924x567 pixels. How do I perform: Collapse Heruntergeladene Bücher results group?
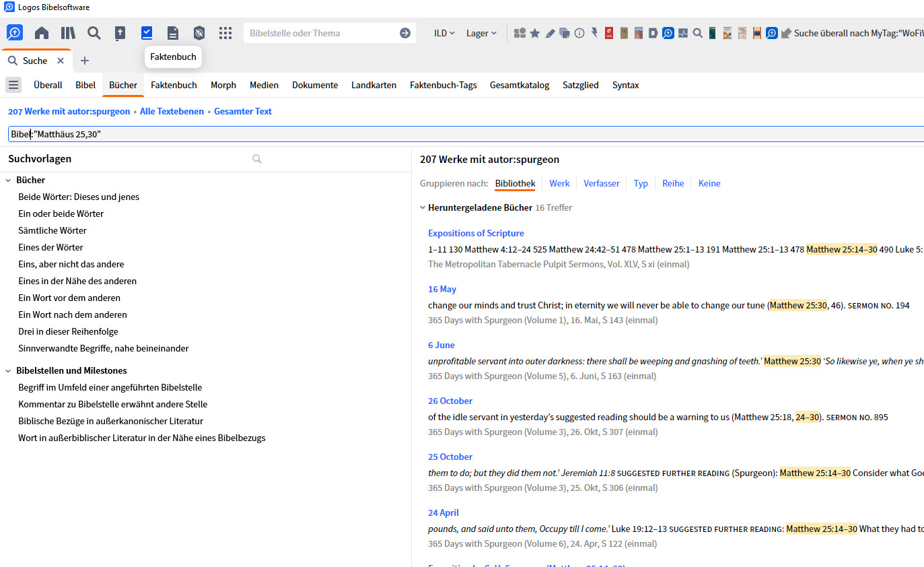[423, 207]
